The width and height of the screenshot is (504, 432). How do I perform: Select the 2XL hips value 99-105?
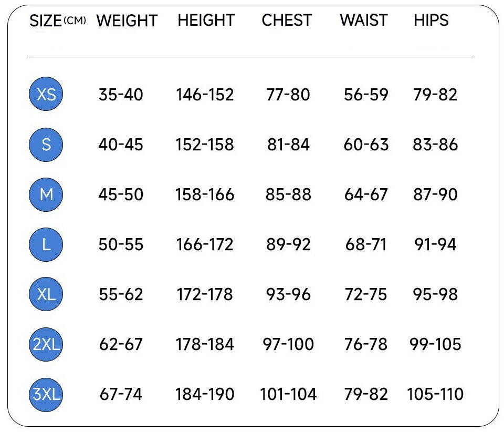coord(435,344)
